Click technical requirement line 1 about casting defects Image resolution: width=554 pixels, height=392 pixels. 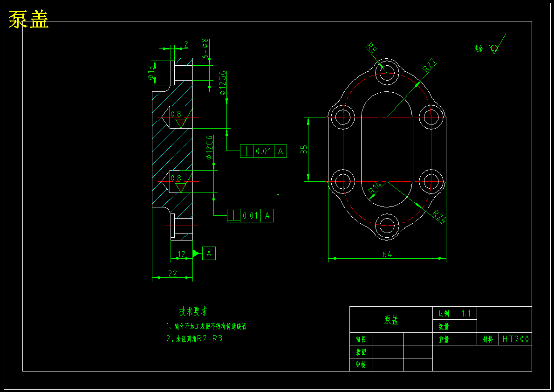tap(206, 326)
